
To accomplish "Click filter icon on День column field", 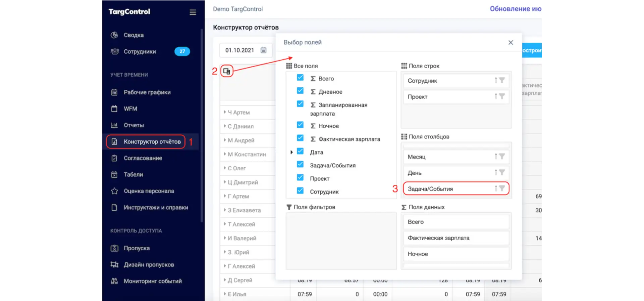I will (502, 172).
